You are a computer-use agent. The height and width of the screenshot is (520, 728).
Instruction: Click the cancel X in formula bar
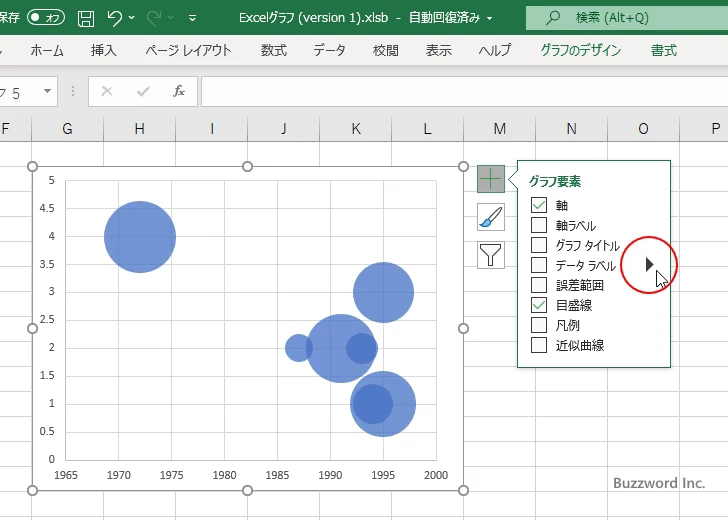coord(107,91)
